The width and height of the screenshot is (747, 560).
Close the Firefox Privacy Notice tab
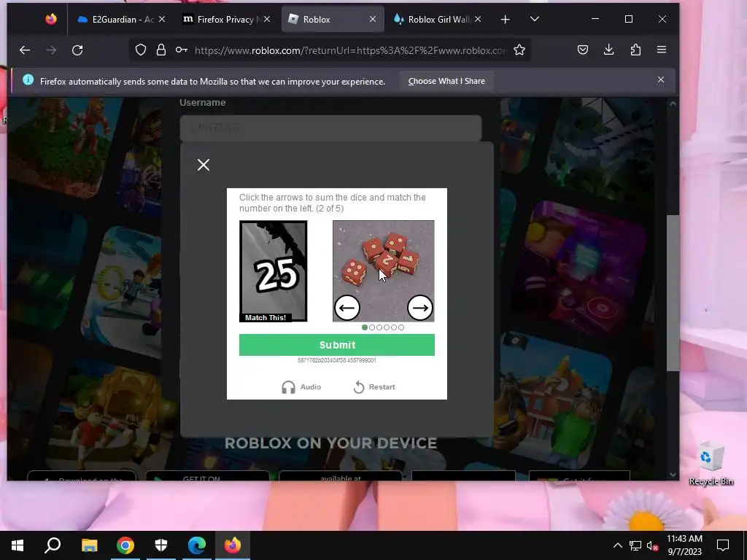[267, 19]
